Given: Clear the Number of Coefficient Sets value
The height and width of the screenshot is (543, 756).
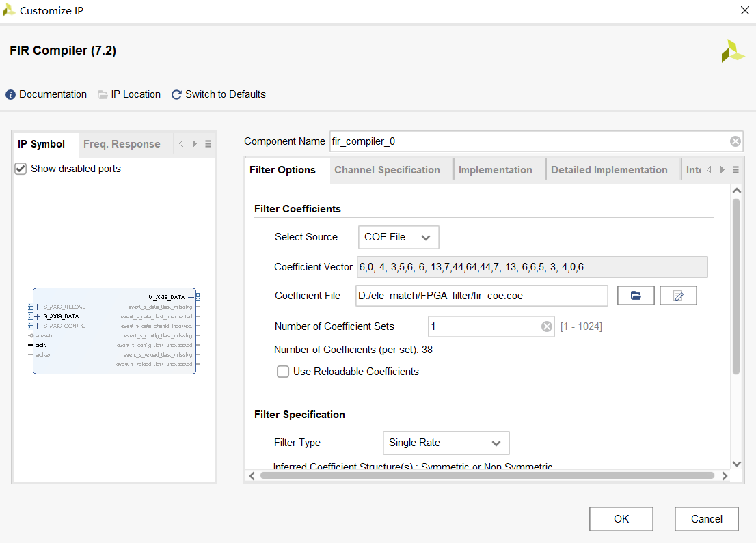Looking at the screenshot, I should pos(546,326).
